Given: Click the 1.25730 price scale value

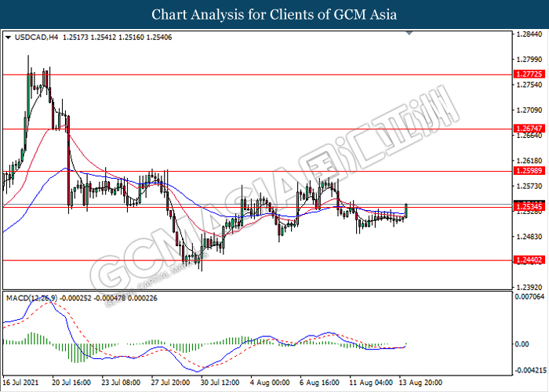Looking at the screenshot, I should point(529,186).
